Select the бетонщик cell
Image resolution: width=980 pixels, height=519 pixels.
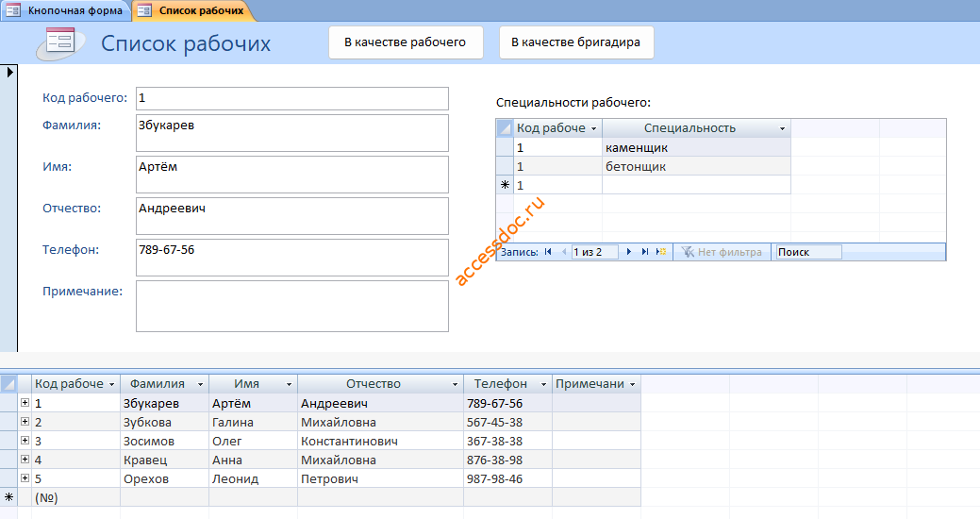(696, 166)
